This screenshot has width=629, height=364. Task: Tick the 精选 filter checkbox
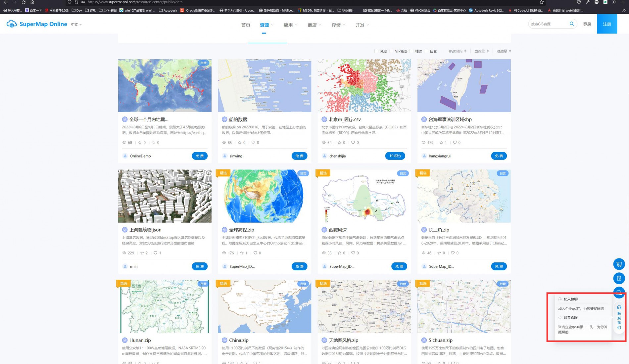(411, 51)
